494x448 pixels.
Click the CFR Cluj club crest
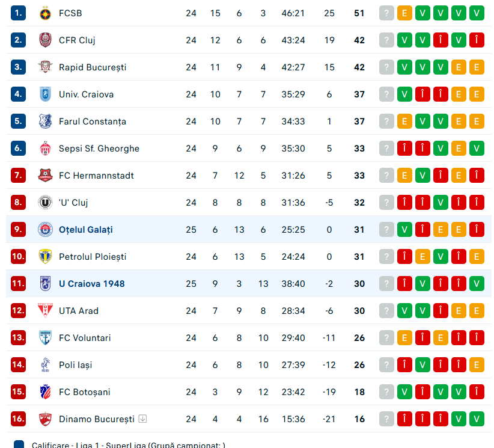pyautogui.click(x=45, y=40)
